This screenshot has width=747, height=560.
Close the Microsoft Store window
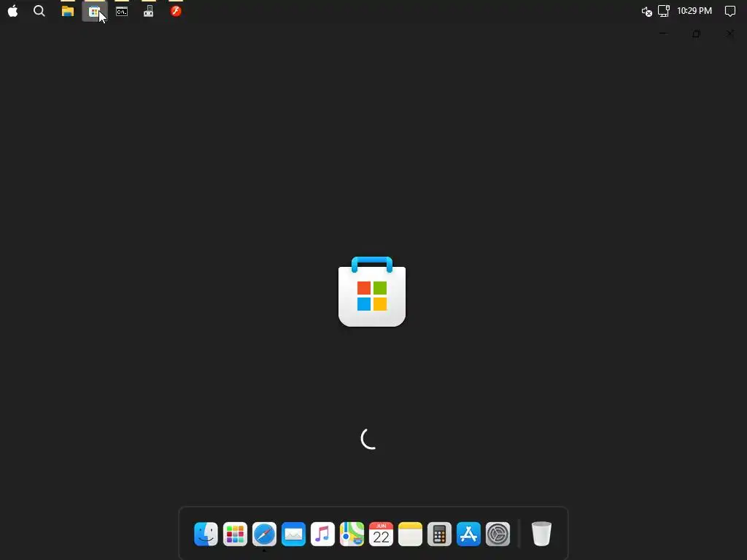[729, 34]
